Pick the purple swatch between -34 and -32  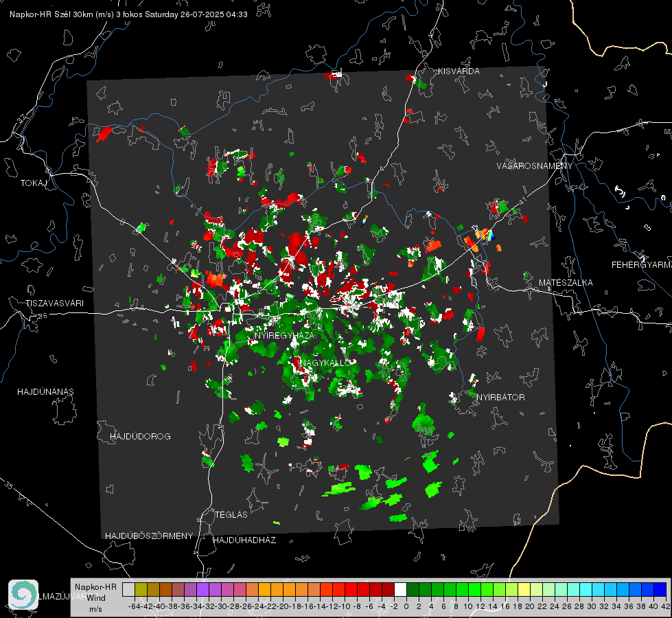click(x=202, y=590)
